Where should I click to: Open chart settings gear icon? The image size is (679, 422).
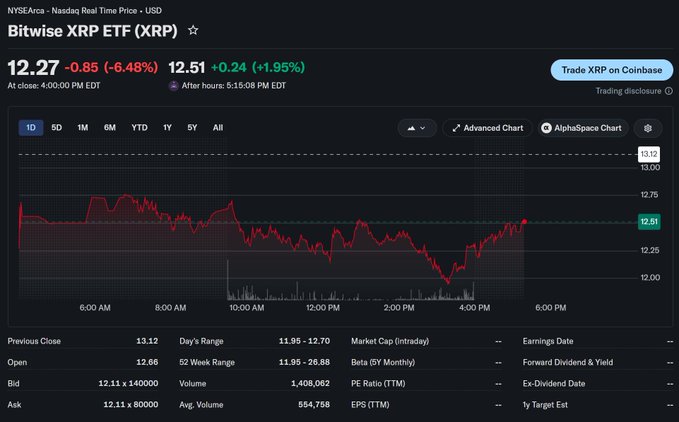(x=648, y=128)
